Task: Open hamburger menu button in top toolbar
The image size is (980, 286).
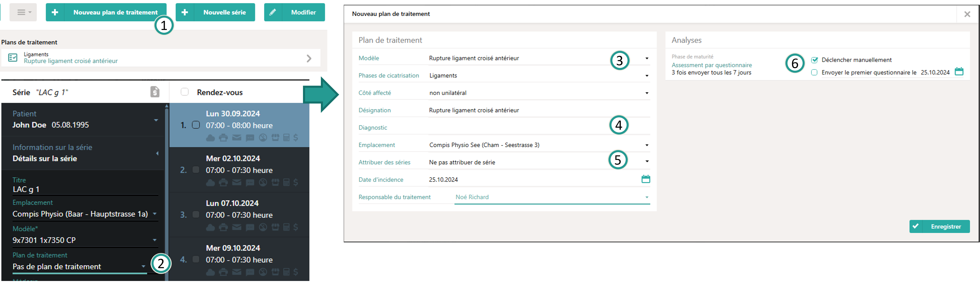Action: click(x=23, y=13)
